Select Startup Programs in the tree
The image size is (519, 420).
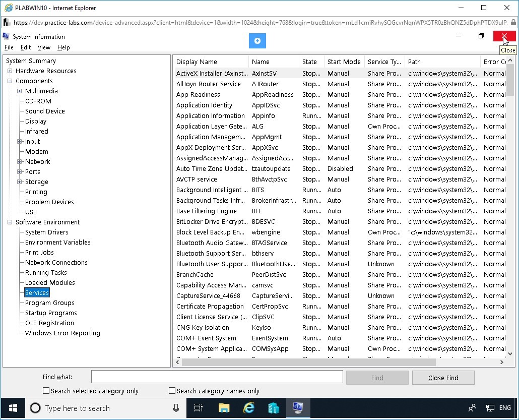pyautogui.click(x=51, y=313)
